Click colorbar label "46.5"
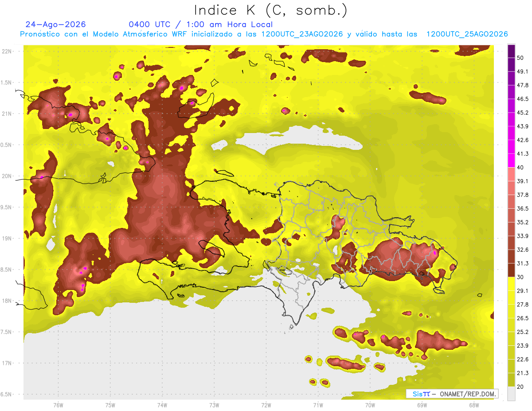 click(522, 99)
